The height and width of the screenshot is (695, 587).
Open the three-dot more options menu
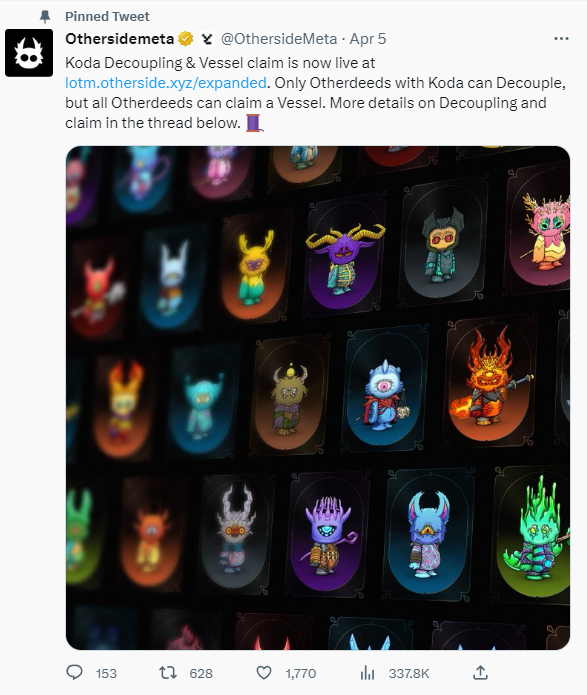[561, 39]
